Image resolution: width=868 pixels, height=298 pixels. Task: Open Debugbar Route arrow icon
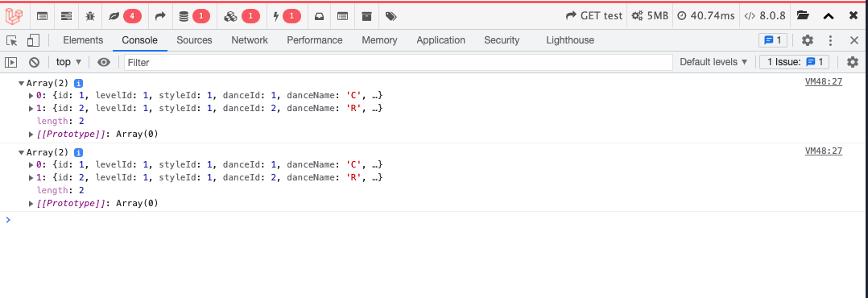pyautogui.click(x=160, y=16)
